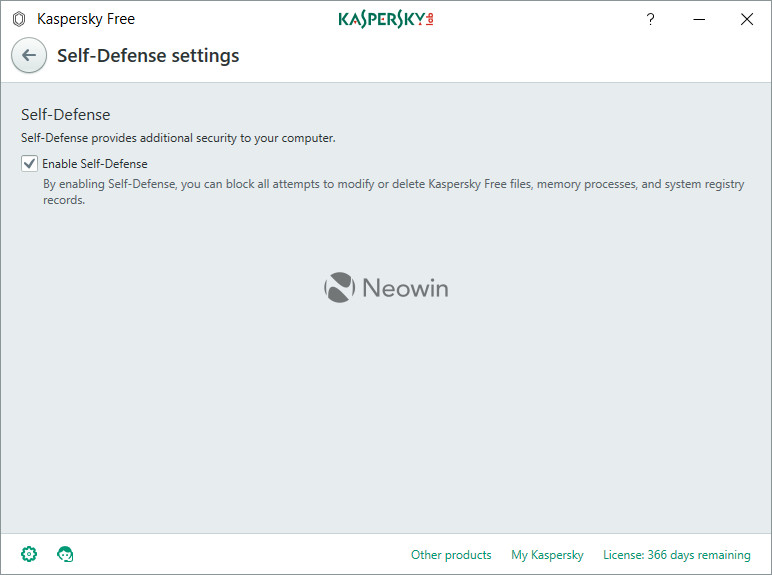Minimize the Kaspersky Free window

(x=699, y=19)
